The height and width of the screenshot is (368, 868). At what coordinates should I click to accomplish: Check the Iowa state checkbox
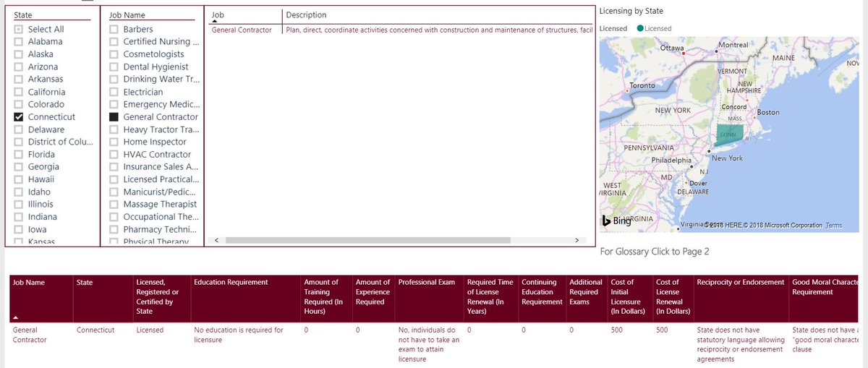[x=19, y=229]
